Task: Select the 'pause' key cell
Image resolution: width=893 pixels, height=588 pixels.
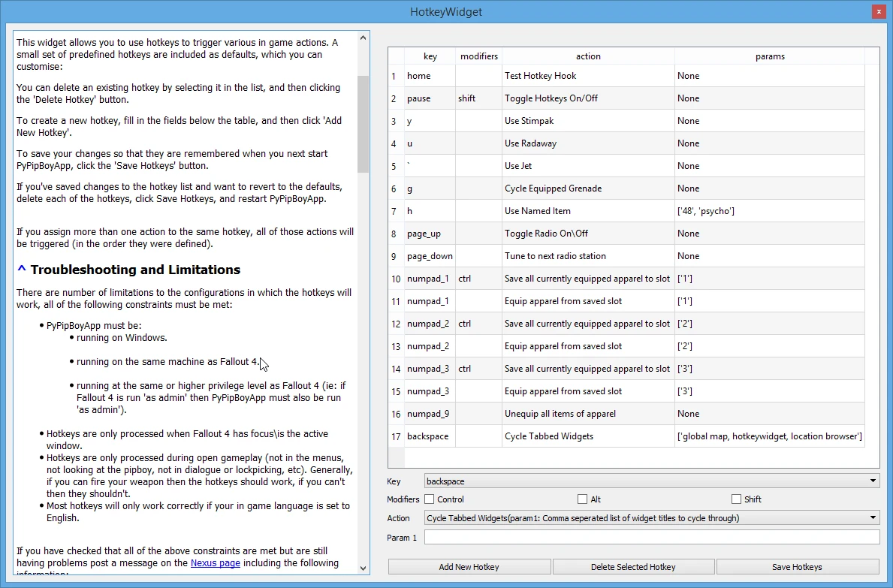Action: [x=430, y=98]
